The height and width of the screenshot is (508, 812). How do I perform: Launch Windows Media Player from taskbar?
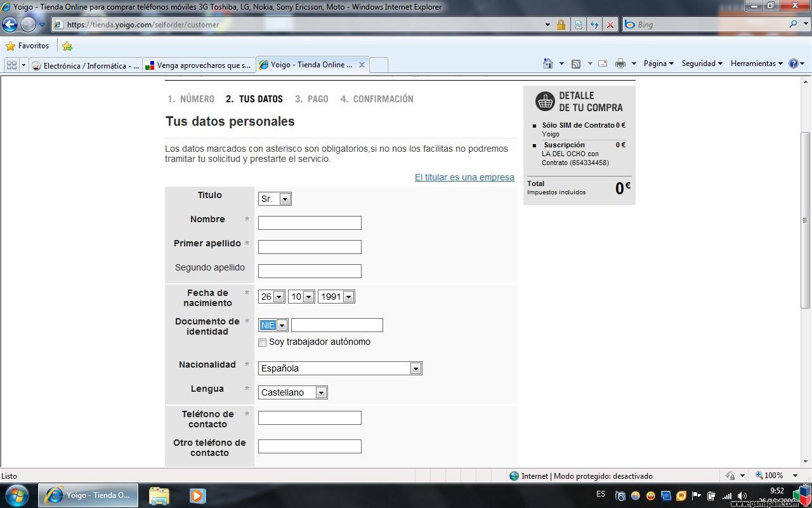pos(197,495)
